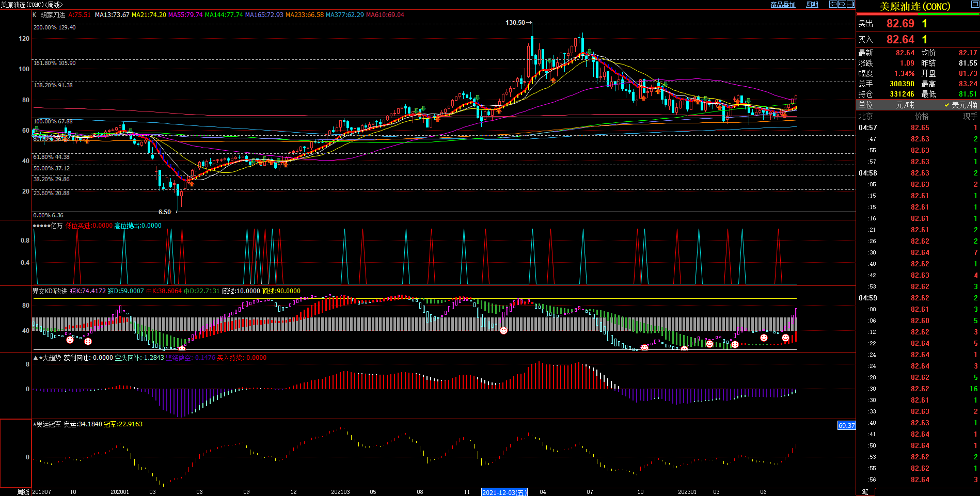Click the right arrow navigation icon
Viewport: 980px width, 496px height.
(x=842, y=4)
